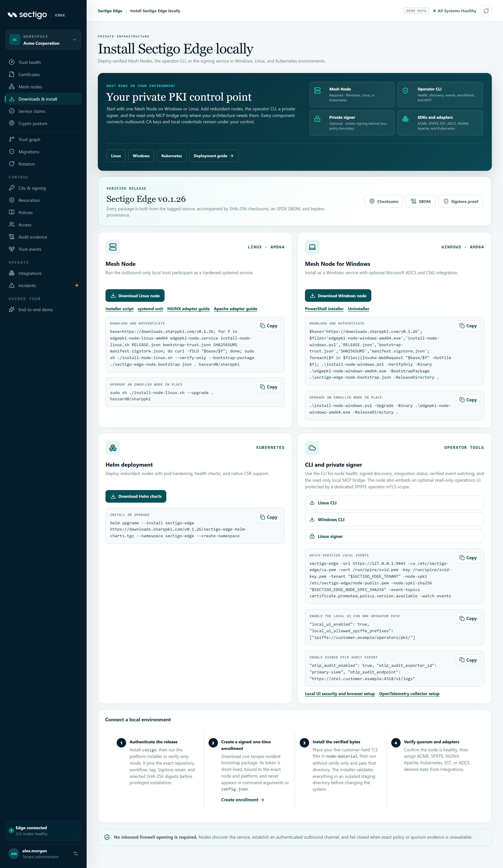Follow the Create enrollment link
Viewport: 503px width, 868px height.
click(x=243, y=800)
